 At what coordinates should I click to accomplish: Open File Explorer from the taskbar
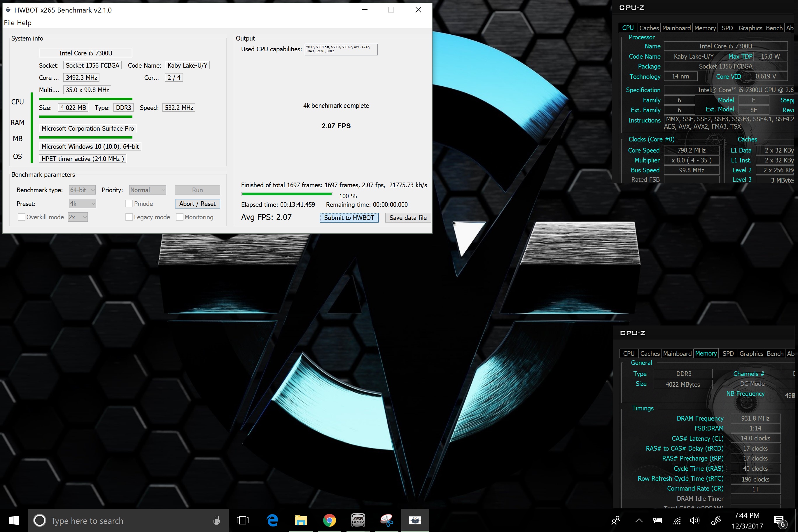pyautogui.click(x=301, y=520)
